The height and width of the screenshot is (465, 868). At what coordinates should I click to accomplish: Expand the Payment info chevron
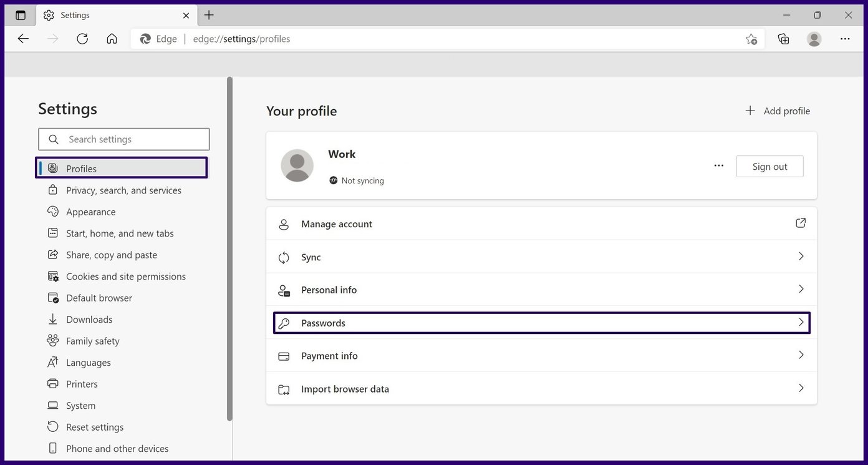coord(801,355)
